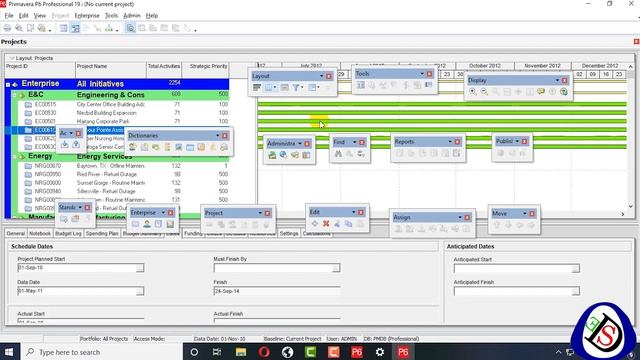
Task: Zoom out using the Display toolbar magnifier
Action: (484, 92)
